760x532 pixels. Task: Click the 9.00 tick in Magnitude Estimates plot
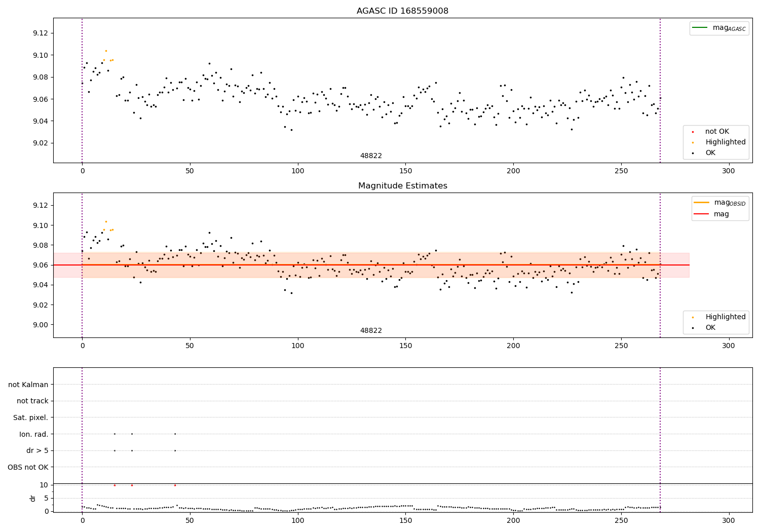pos(40,325)
